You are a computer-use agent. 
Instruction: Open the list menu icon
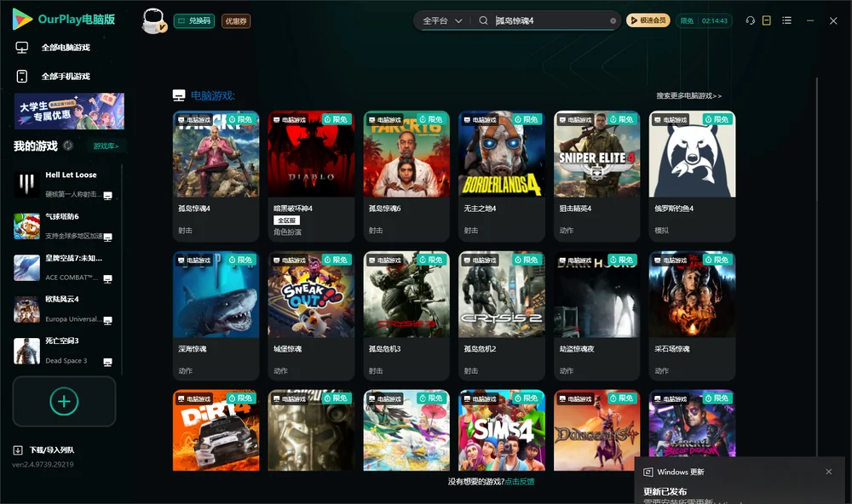tap(786, 20)
